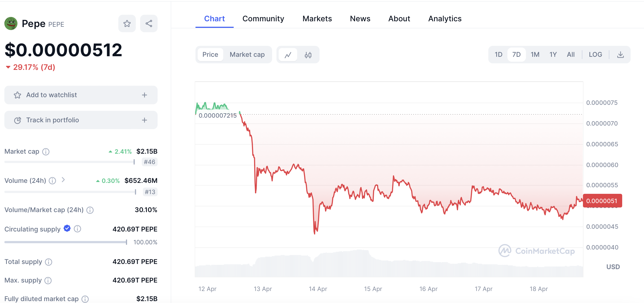The height and width of the screenshot is (303, 644).
Task: Expand Add to watchlist plus sign
Action: (145, 95)
